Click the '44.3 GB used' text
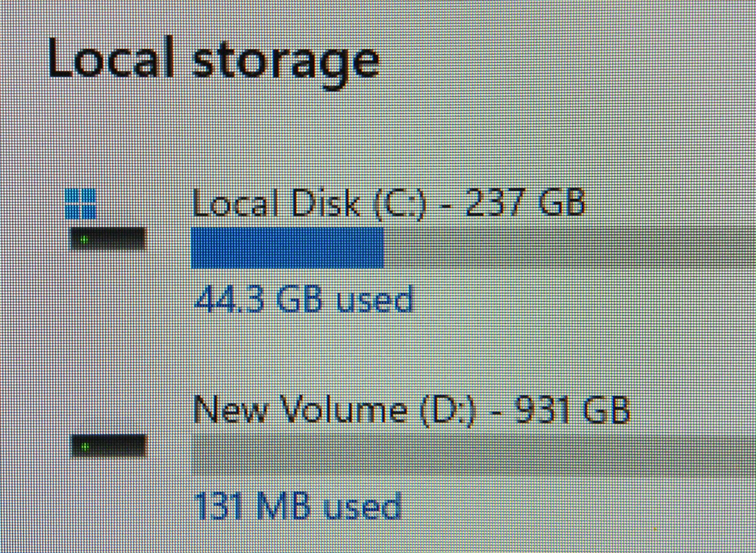This screenshot has width=756, height=553. (304, 300)
